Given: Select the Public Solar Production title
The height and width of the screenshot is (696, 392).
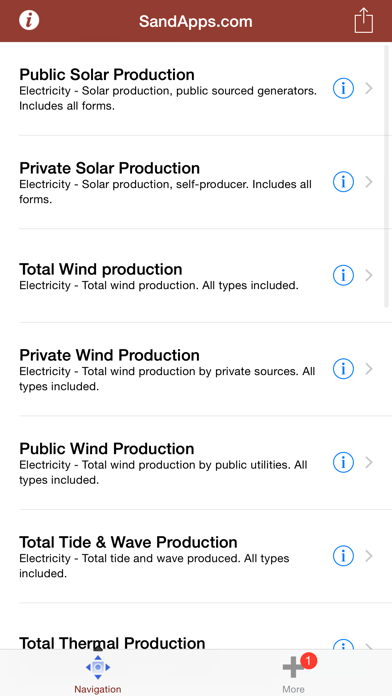Looking at the screenshot, I should [107, 74].
